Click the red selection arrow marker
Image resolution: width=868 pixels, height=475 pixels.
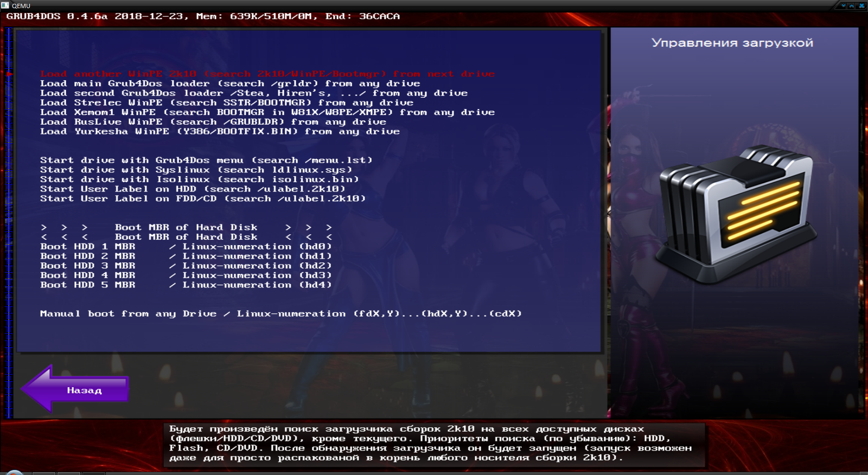tap(10, 74)
